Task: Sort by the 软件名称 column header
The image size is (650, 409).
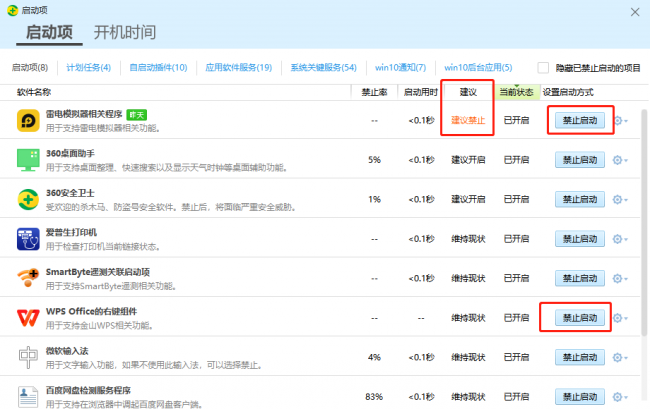Action: click(34, 92)
